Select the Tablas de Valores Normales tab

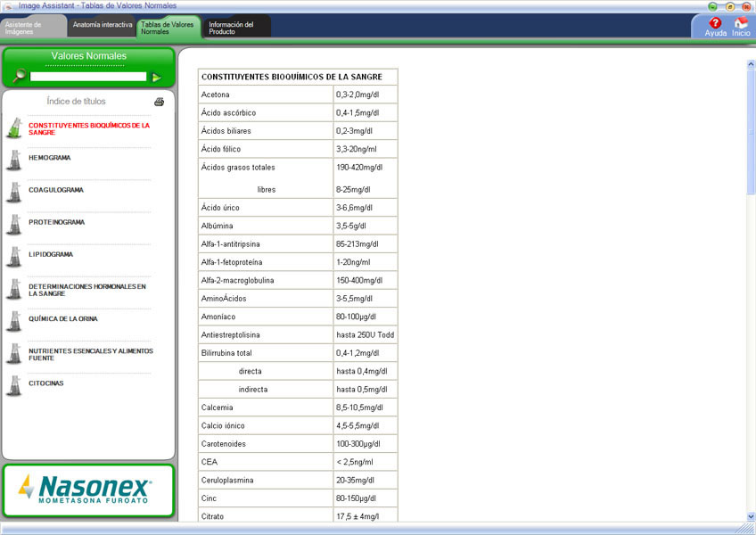tap(168, 28)
